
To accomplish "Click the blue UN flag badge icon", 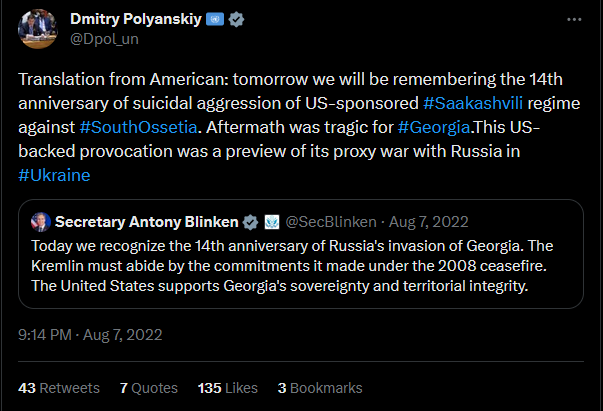I will 215,21.
